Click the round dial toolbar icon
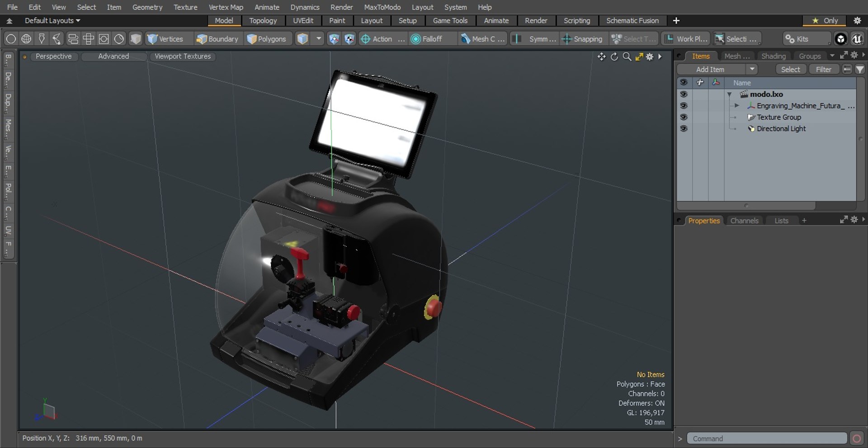 coord(119,39)
